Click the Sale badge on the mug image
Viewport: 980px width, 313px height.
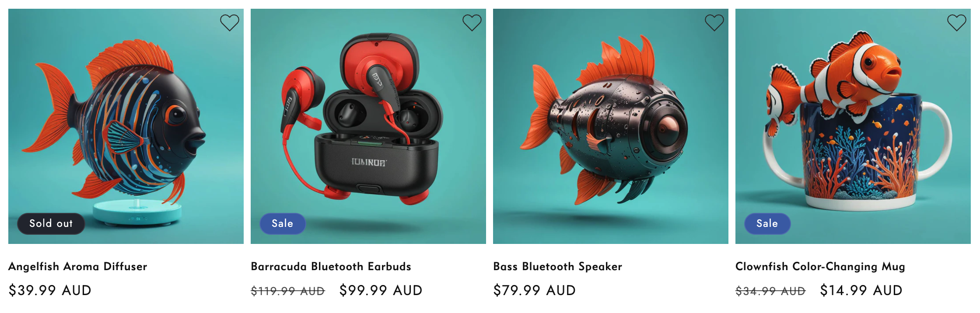pos(767,223)
